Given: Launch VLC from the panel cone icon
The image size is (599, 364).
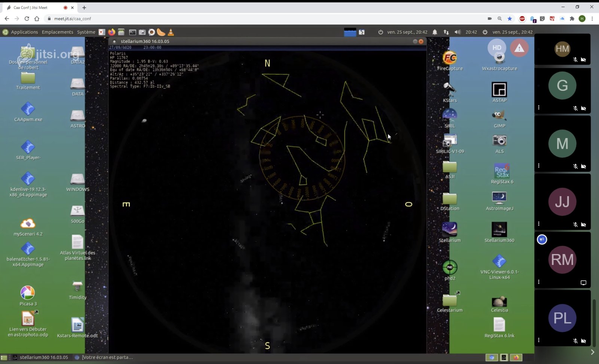Looking at the screenshot, I should pyautogui.click(x=171, y=32).
